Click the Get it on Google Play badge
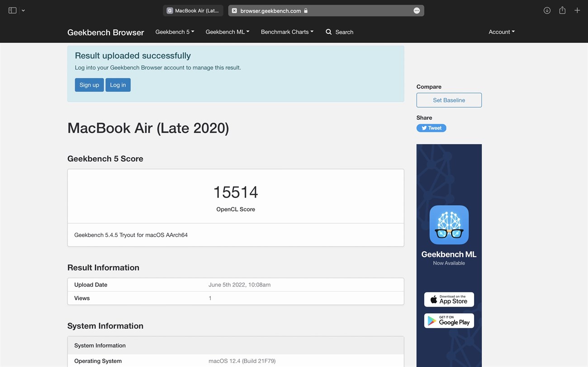Image resolution: width=588 pixels, height=367 pixels. click(x=449, y=320)
